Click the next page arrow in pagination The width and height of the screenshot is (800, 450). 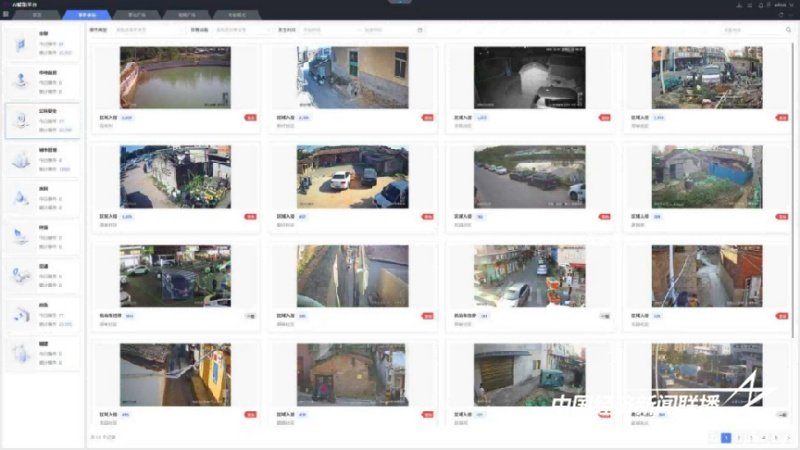click(788, 438)
